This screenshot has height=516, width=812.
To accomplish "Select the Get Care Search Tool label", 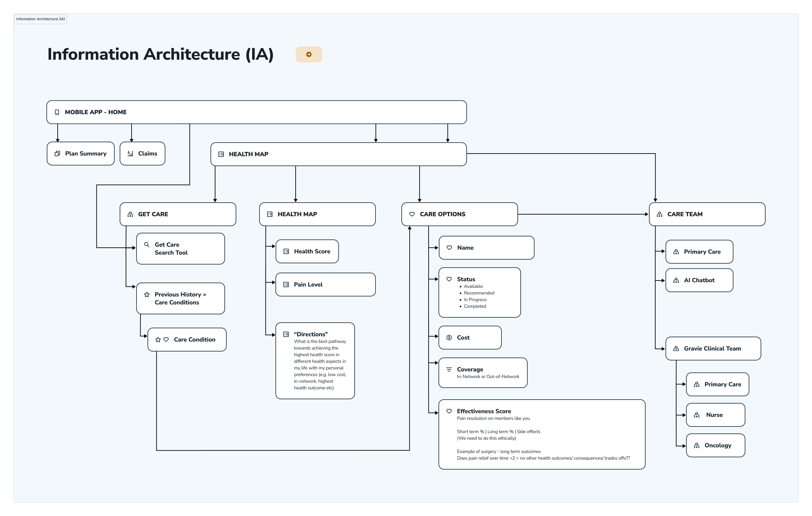I will pyautogui.click(x=171, y=249).
